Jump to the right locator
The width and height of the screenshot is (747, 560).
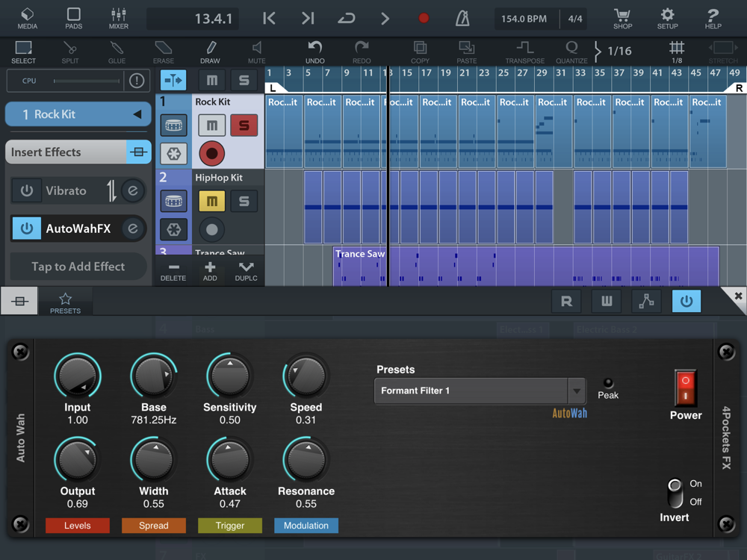(x=308, y=19)
